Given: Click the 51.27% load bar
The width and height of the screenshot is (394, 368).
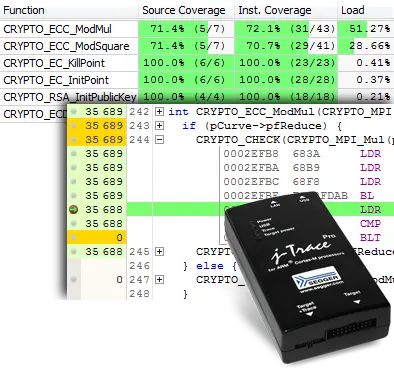Looking at the screenshot, I should pos(366,29).
